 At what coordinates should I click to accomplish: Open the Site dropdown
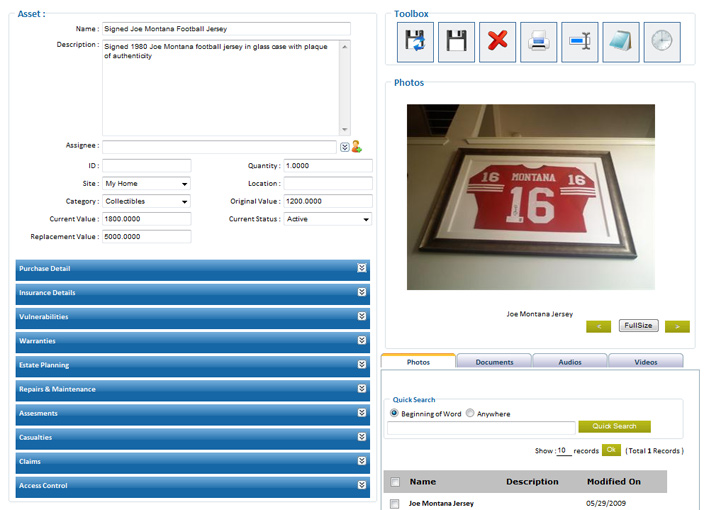click(146, 184)
